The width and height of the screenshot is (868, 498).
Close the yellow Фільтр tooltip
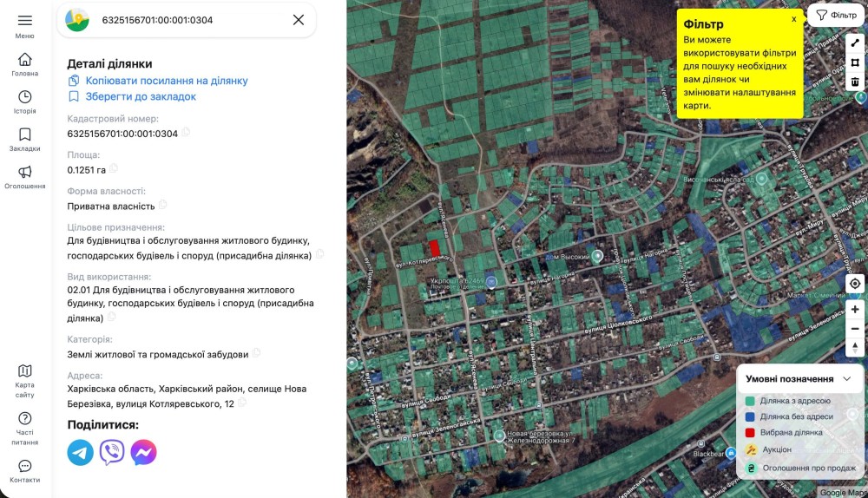[x=794, y=19]
